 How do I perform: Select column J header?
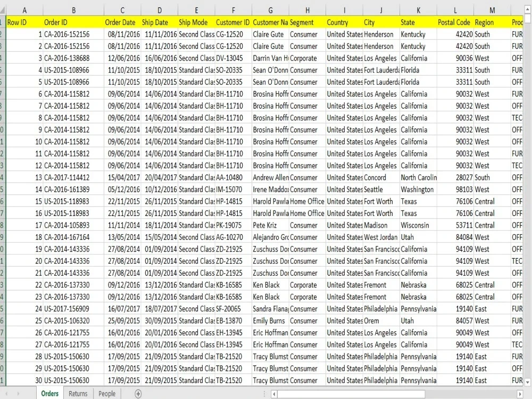(381, 11)
